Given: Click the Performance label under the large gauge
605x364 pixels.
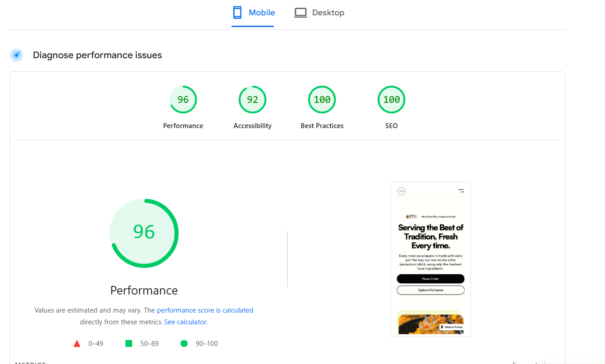Looking at the screenshot, I should tap(144, 290).
